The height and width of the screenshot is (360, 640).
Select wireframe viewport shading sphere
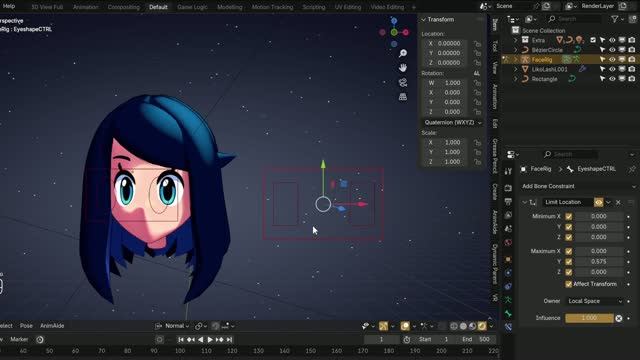453,326
